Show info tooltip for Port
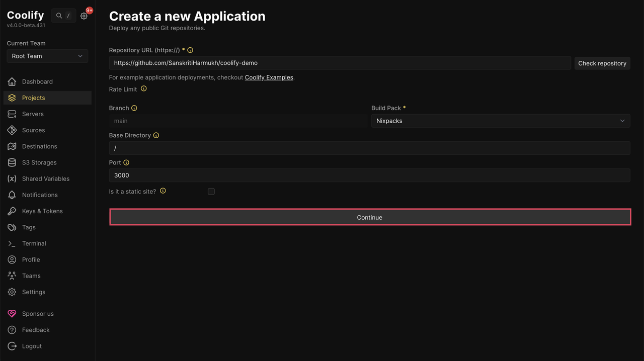This screenshot has width=644, height=361. coord(126,162)
